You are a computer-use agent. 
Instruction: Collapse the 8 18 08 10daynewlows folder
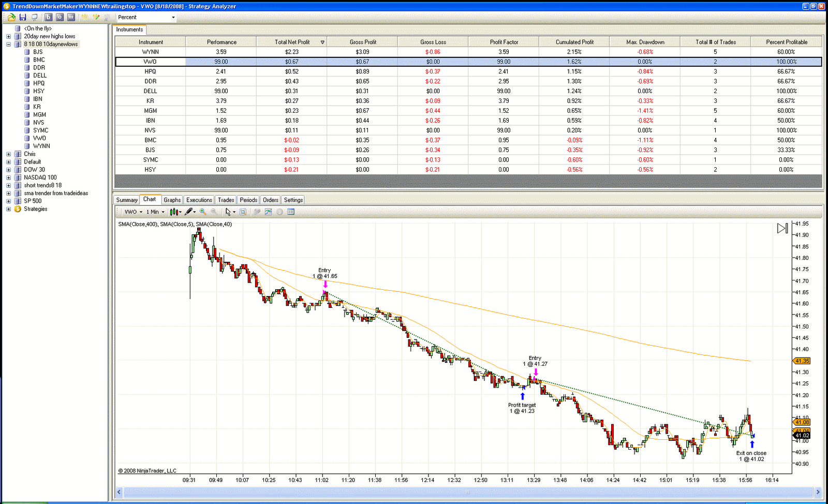pos(8,44)
